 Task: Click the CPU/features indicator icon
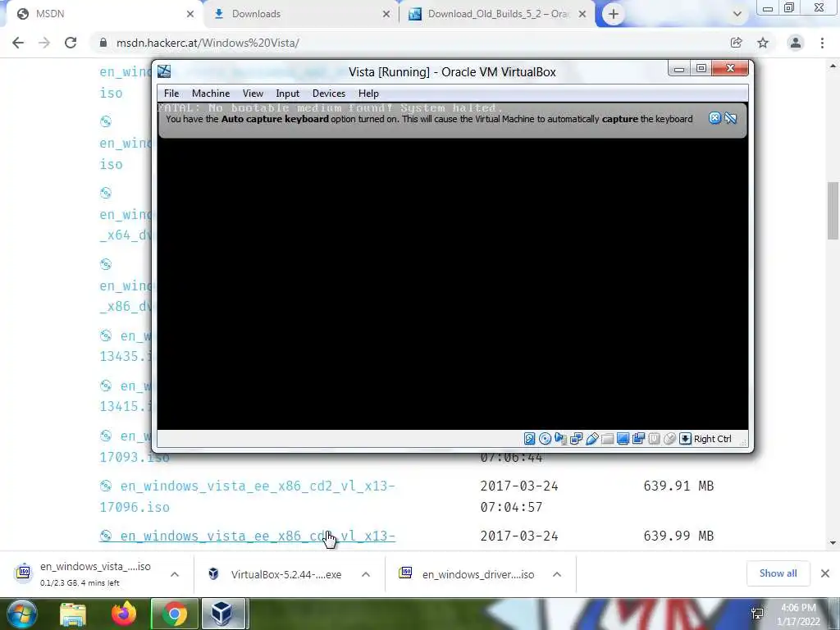pyautogui.click(x=654, y=439)
